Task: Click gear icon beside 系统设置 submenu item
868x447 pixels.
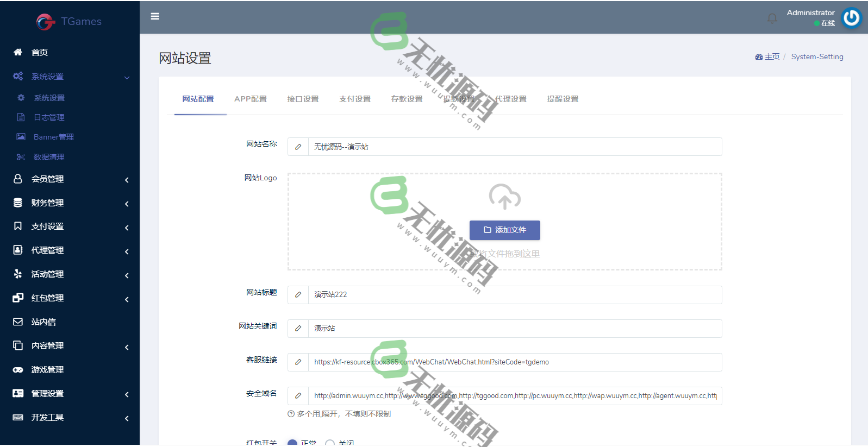Action: point(21,98)
